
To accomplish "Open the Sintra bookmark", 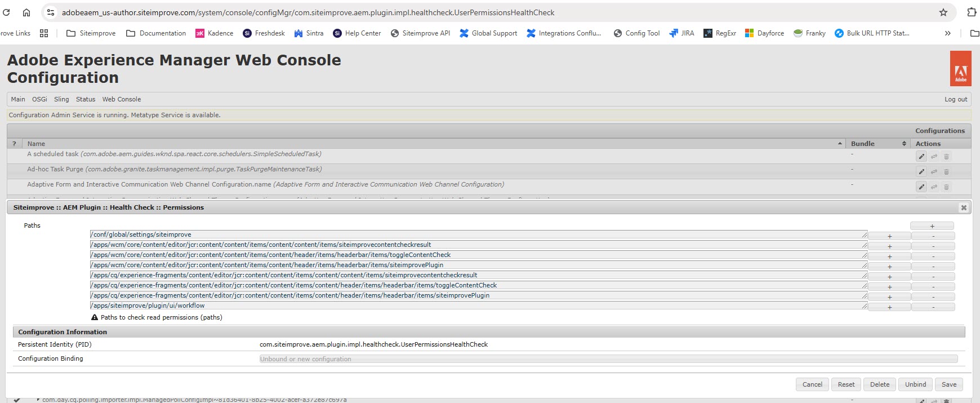I will coord(309,33).
